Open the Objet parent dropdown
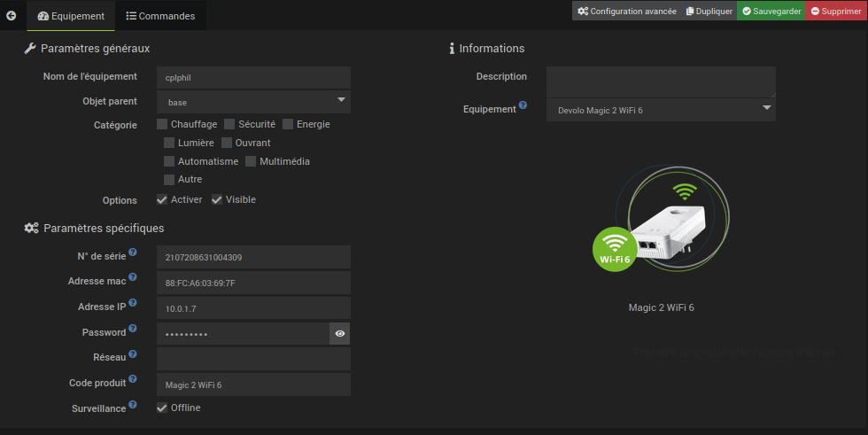Image resolution: width=868 pixels, height=435 pixels. 253,102
